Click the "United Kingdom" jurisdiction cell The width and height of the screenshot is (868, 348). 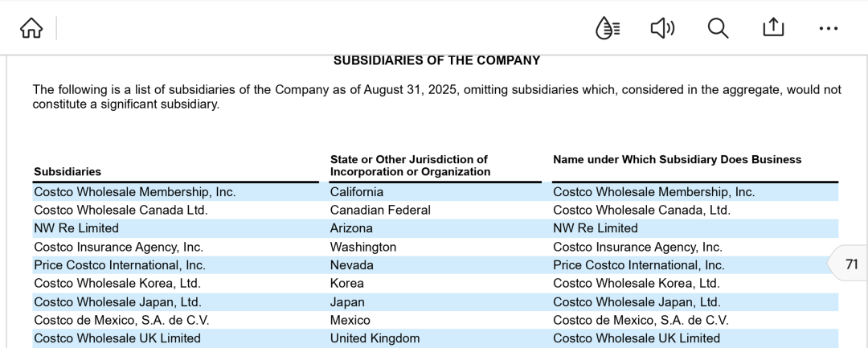tap(375, 338)
